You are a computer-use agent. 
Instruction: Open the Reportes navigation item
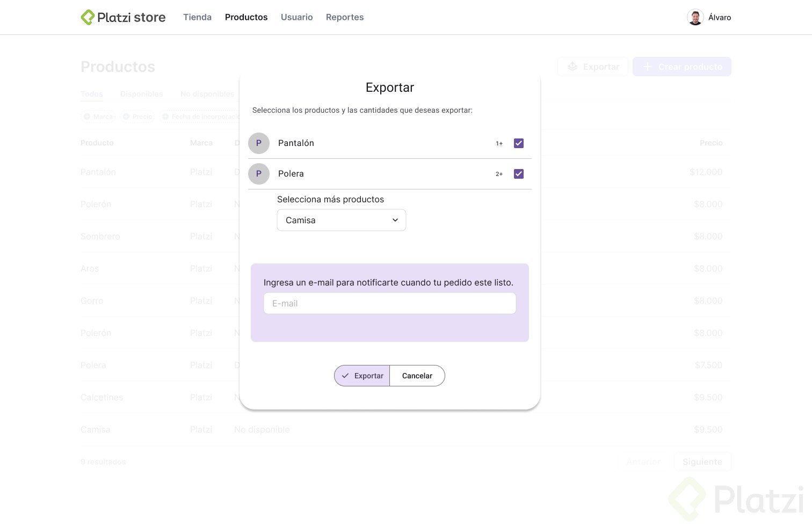tap(345, 17)
